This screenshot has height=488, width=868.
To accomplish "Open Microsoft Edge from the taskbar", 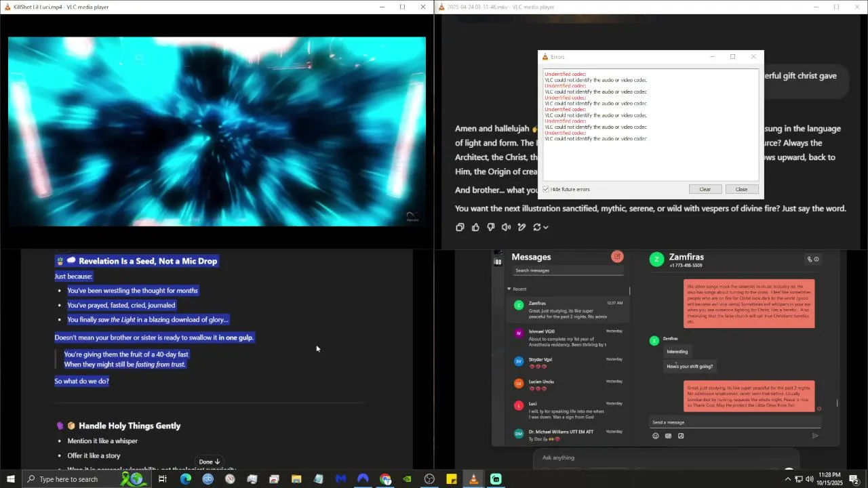I will coord(185,479).
